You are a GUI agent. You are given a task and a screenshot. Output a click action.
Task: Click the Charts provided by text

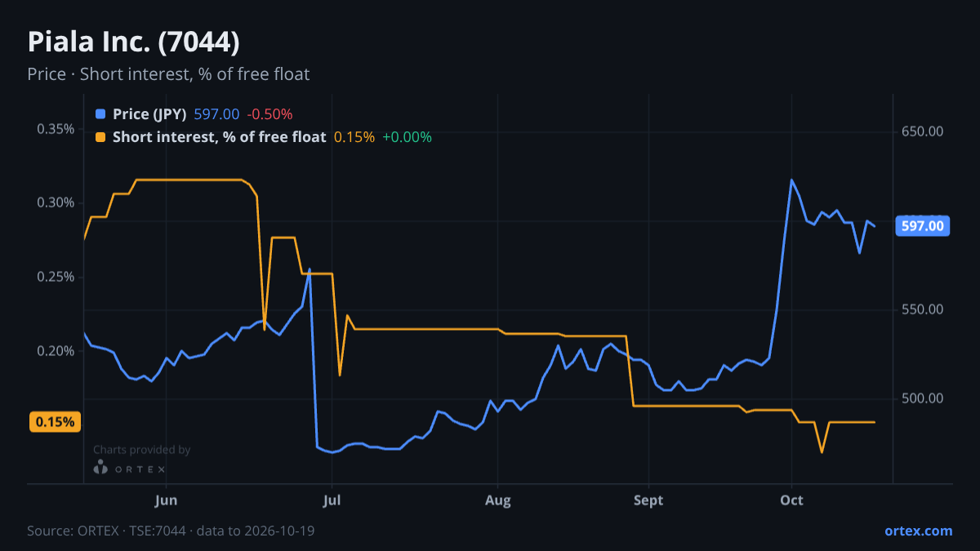coord(141,450)
